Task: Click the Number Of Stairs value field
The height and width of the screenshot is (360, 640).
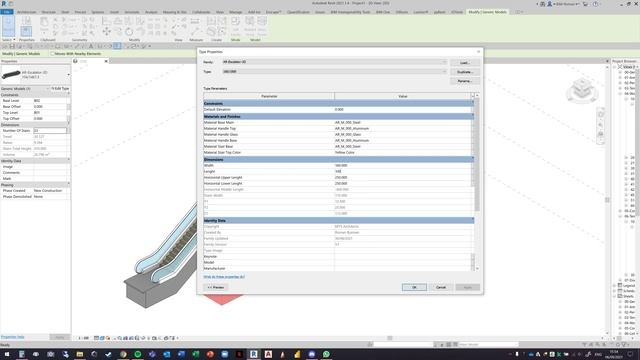Action: tap(50, 131)
